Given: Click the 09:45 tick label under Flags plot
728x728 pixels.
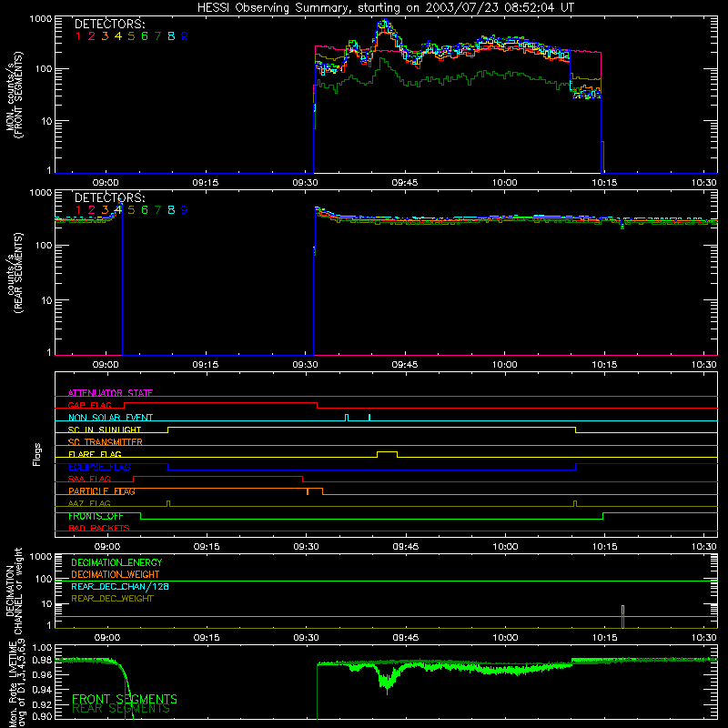Looking at the screenshot, I should coord(406,547).
